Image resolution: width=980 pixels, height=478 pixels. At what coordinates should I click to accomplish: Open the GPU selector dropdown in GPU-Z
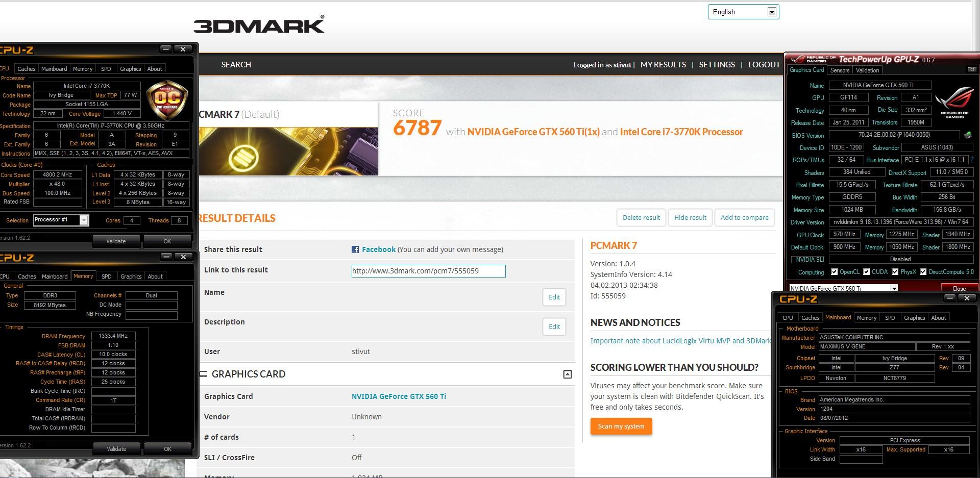pos(843,288)
